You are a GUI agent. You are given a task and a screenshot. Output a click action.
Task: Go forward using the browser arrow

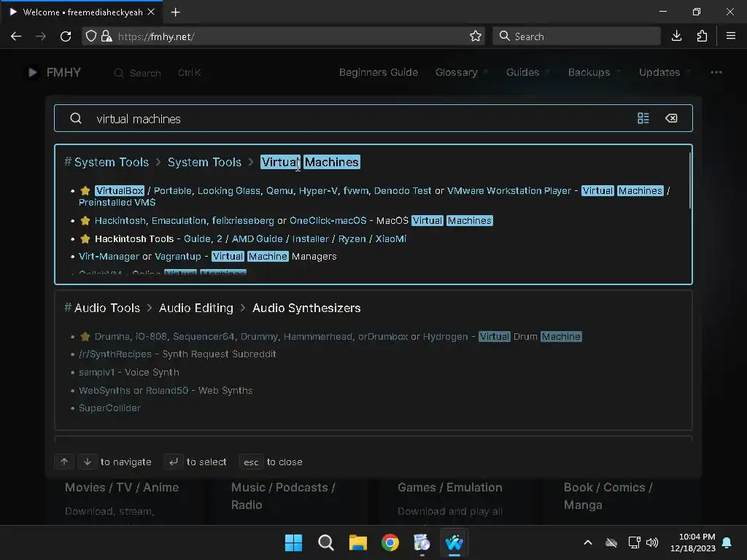(41, 36)
